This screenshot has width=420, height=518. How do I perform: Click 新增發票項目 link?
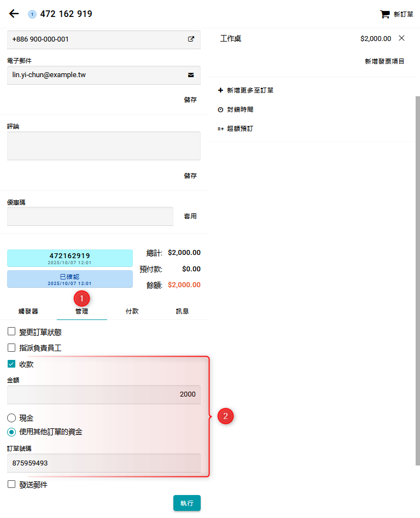point(384,61)
